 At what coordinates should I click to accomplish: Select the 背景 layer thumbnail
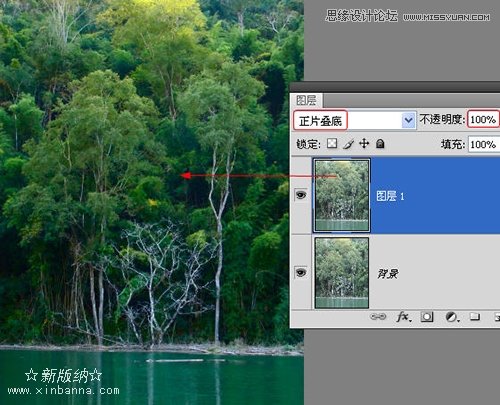click(x=342, y=273)
